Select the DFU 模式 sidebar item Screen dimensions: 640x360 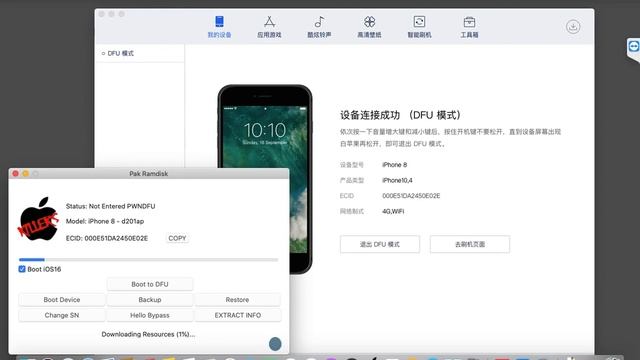[139, 53]
